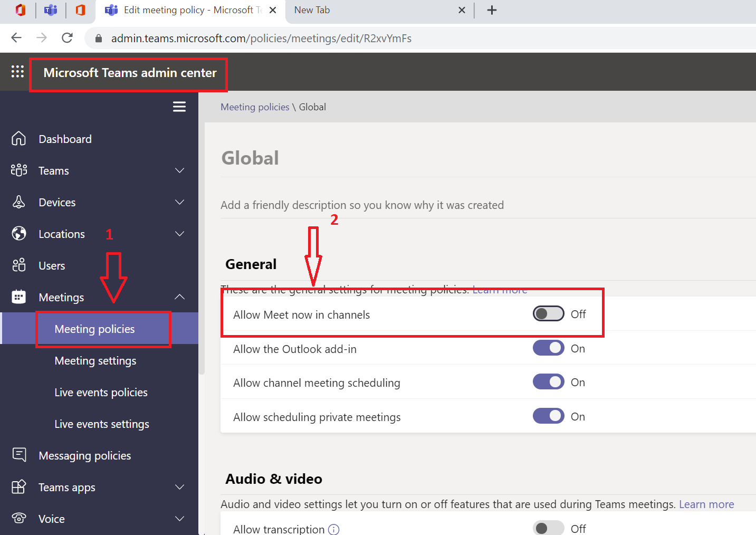Close the New Tab browser tab
The width and height of the screenshot is (756, 535).
click(462, 10)
